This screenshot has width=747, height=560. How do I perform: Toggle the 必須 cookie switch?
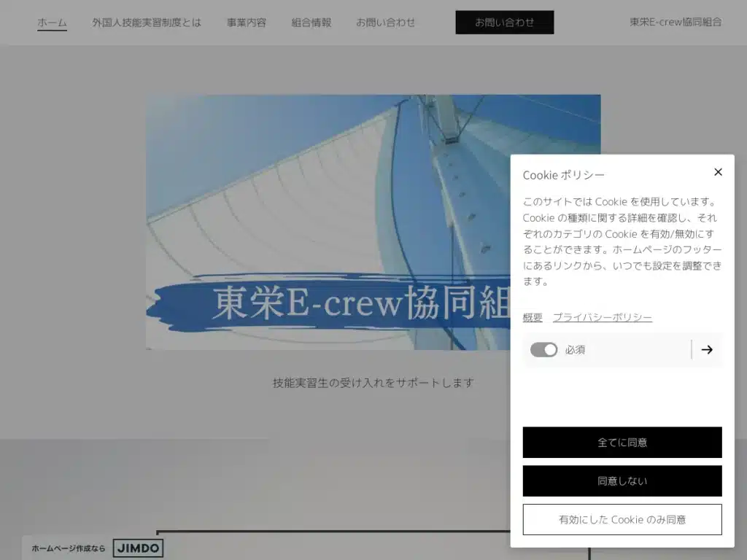tap(543, 350)
